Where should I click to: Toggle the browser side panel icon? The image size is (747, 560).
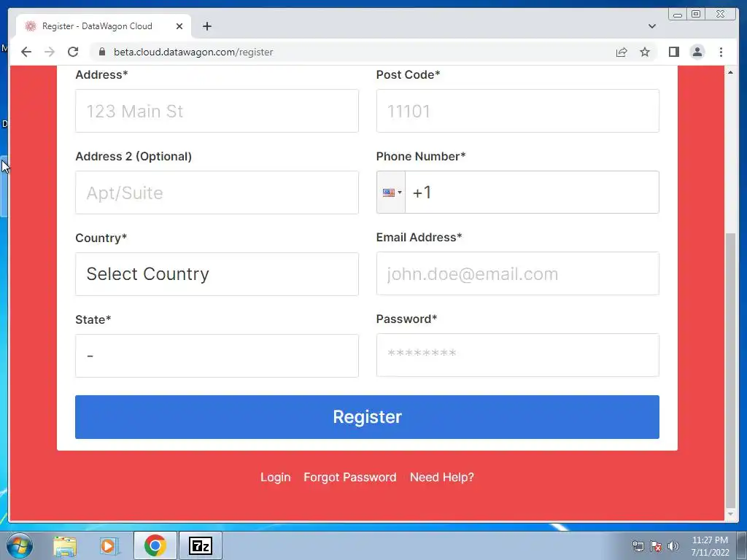click(x=673, y=52)
